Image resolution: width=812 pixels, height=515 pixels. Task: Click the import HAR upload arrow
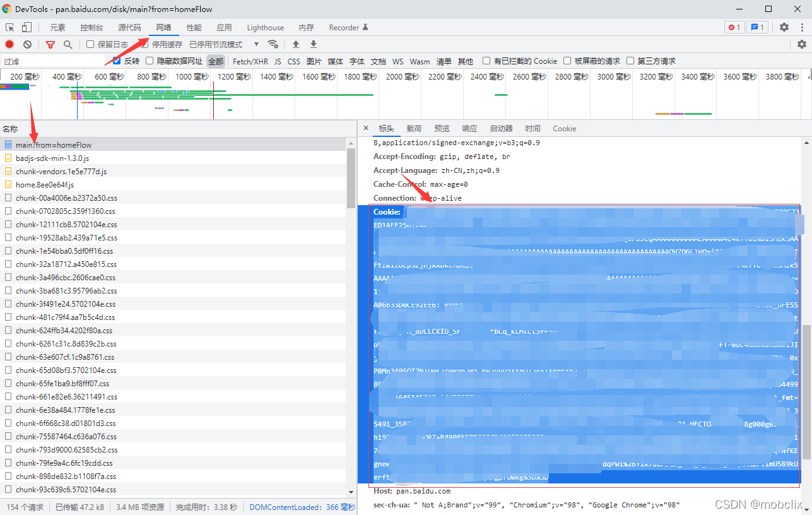pos(296,44)
